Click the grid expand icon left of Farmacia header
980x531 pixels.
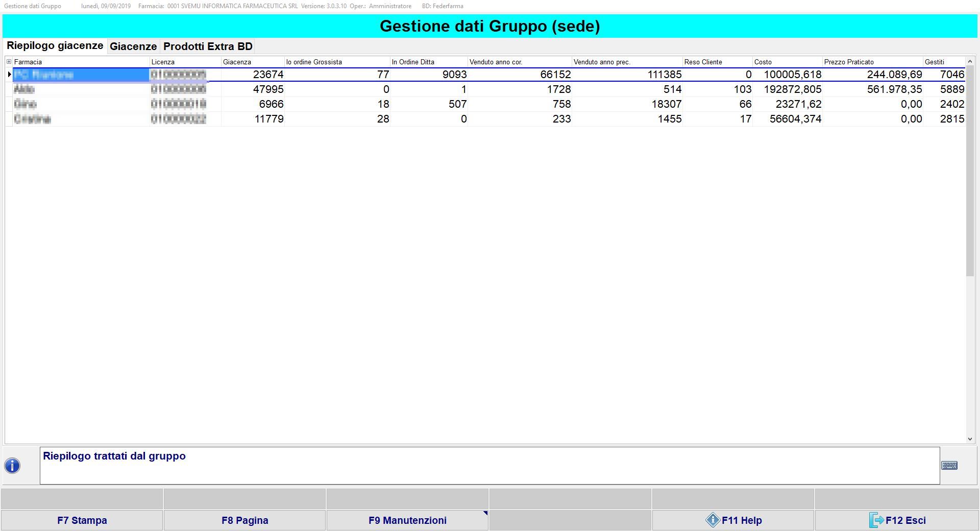[x=9, y=62]
